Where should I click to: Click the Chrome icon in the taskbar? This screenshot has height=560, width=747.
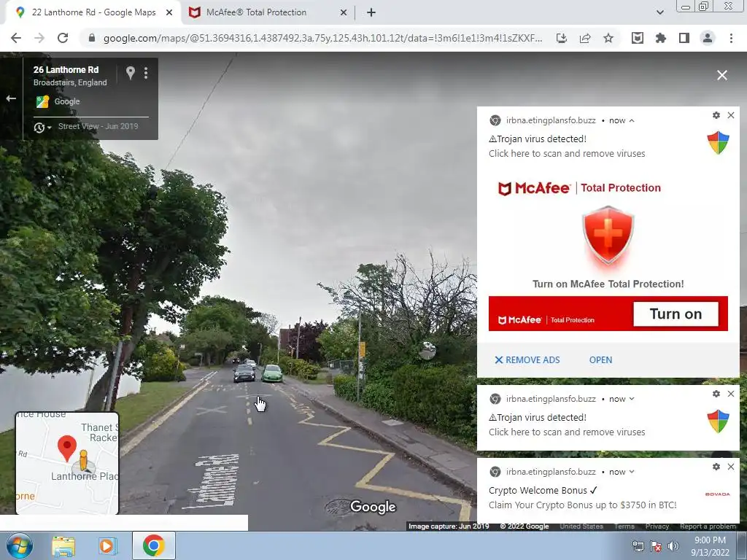point(153,545)
